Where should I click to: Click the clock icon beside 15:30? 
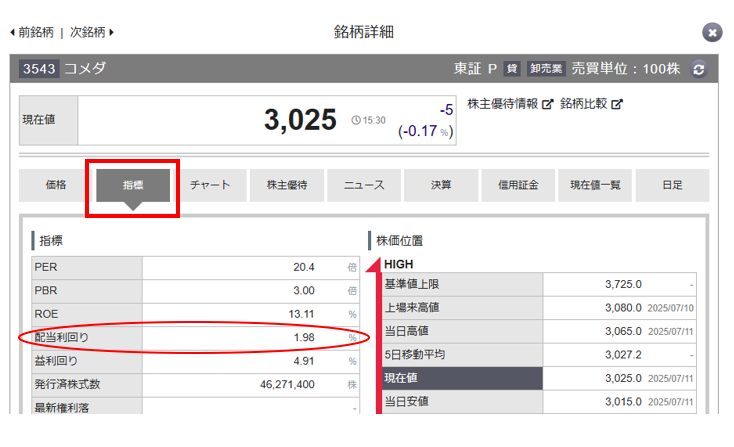[357, 120]
